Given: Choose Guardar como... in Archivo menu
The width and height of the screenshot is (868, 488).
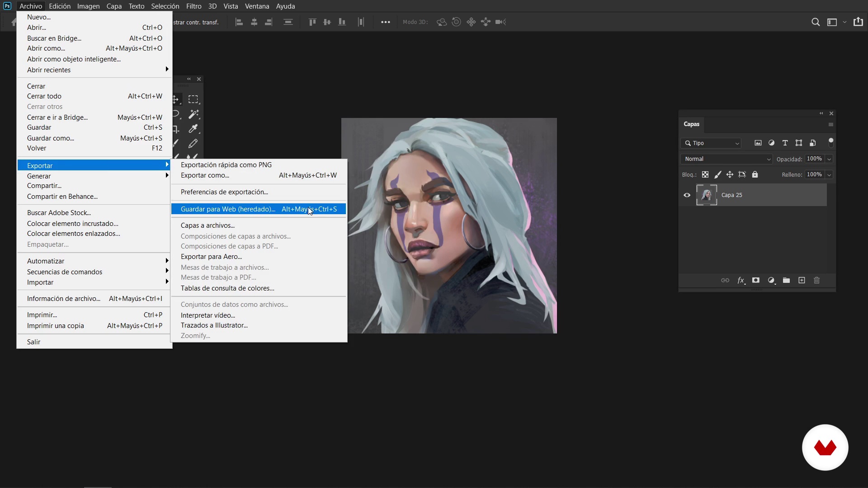Looking at the screenshot, I should [94, 138].
